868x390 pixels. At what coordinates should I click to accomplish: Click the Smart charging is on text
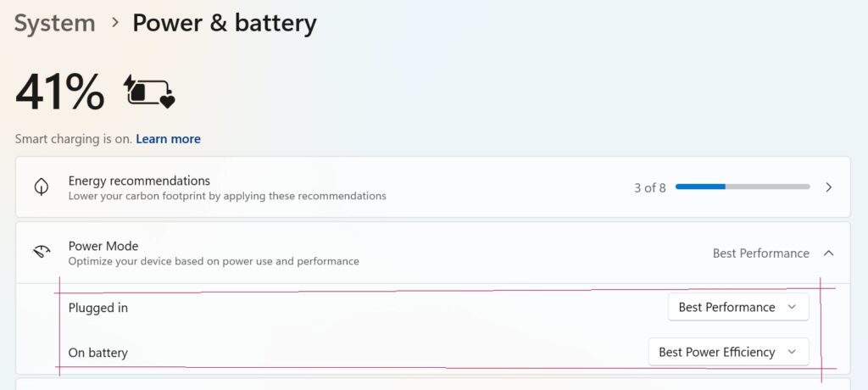coord(73,139)
